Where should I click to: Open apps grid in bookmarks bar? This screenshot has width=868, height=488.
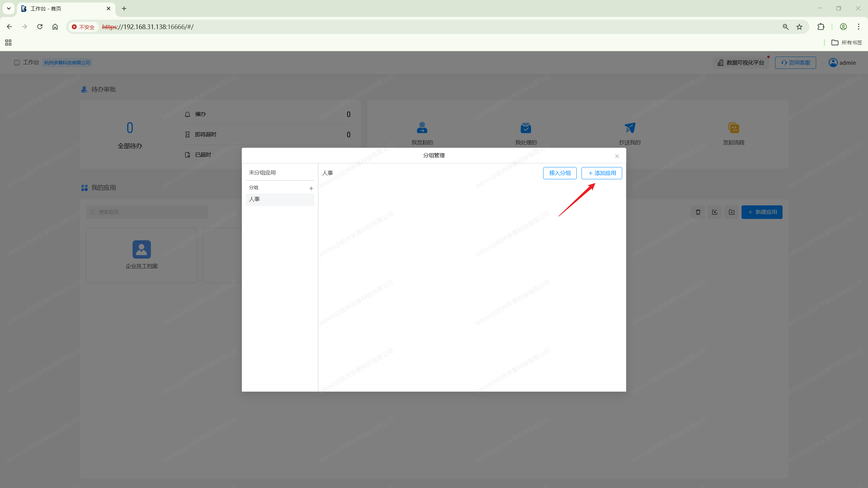[x=8, y=42]
